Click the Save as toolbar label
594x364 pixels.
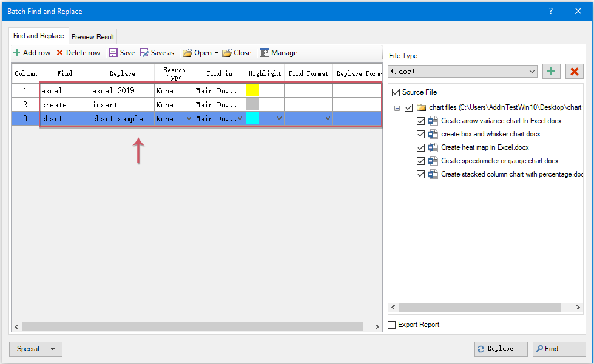point(163,53)
